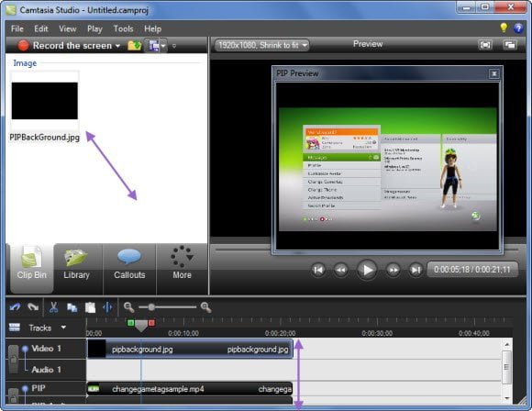Click the preview playback progress bar
This screenshot has width=532, height=411.
[366, 250]
